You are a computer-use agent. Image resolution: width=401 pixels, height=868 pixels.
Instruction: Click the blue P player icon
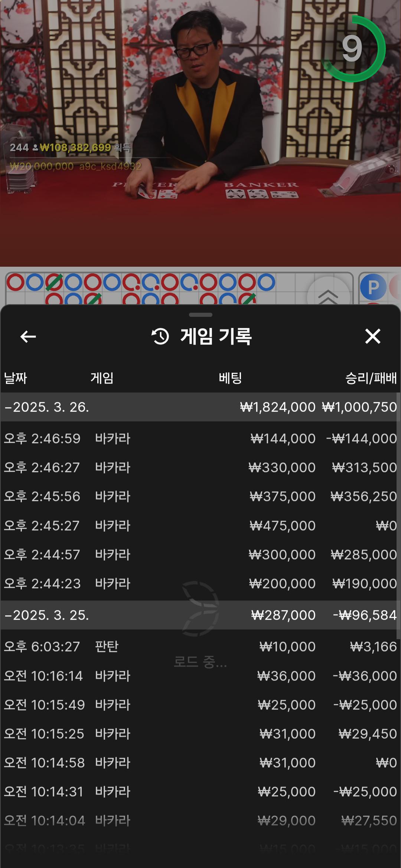[x=373, y=287]
